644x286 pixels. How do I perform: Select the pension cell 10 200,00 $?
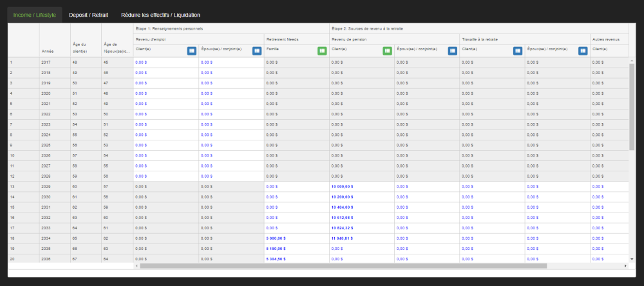point(362,197)
